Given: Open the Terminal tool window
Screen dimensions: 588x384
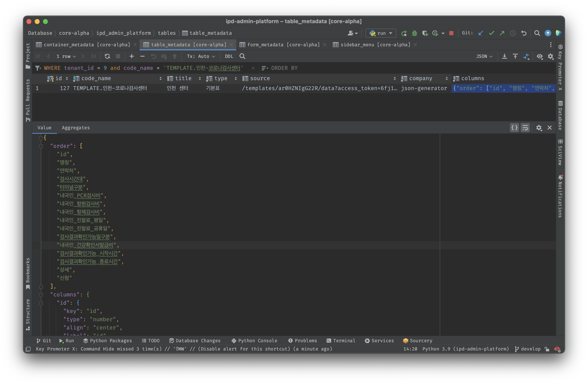Looking at the screenshot, I should point(341,341).
